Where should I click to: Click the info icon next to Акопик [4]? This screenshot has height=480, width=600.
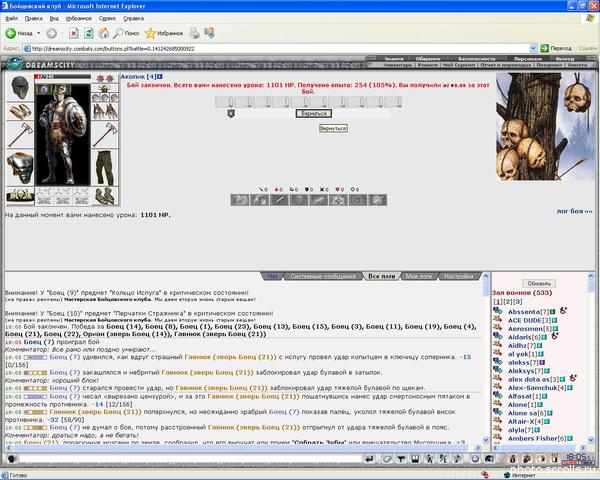click(x=160, y=77)
